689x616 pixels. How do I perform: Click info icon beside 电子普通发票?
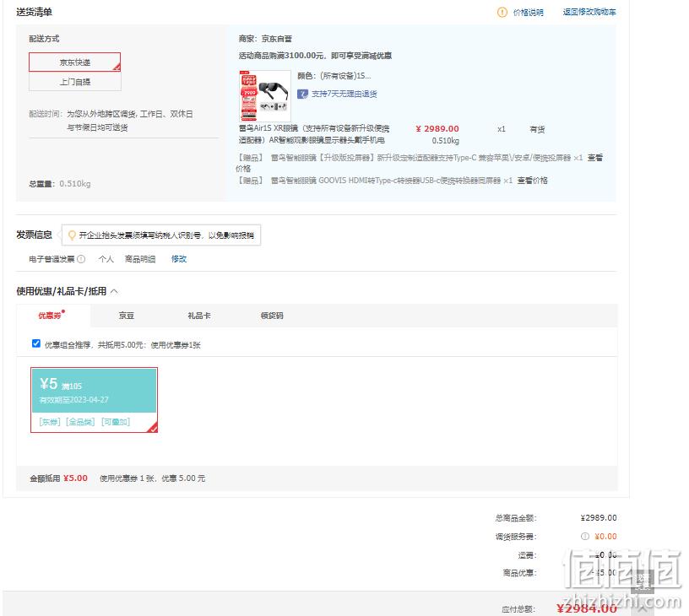[x=81, y=259]
